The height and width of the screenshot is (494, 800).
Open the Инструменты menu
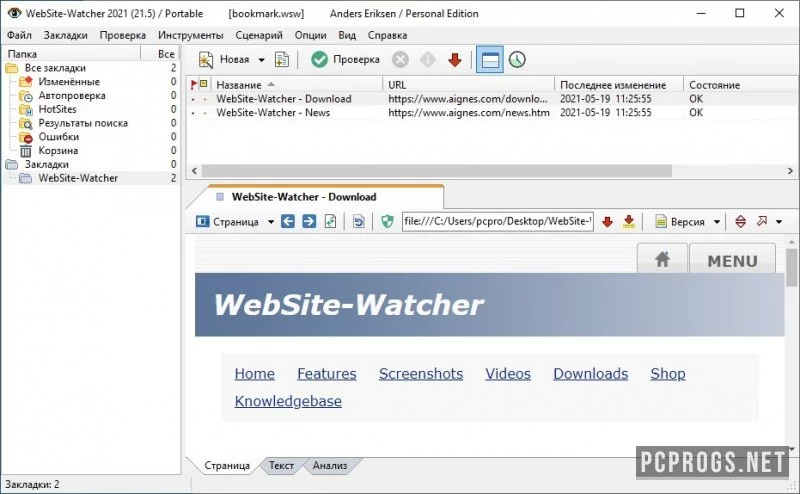click(x=190, y=35)
